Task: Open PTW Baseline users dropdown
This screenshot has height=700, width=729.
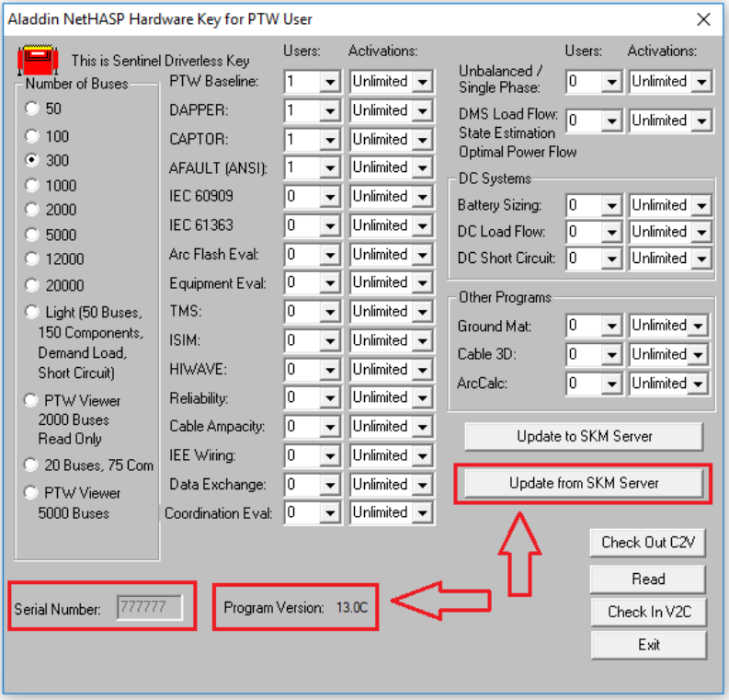Action: (x=329, y=82)
